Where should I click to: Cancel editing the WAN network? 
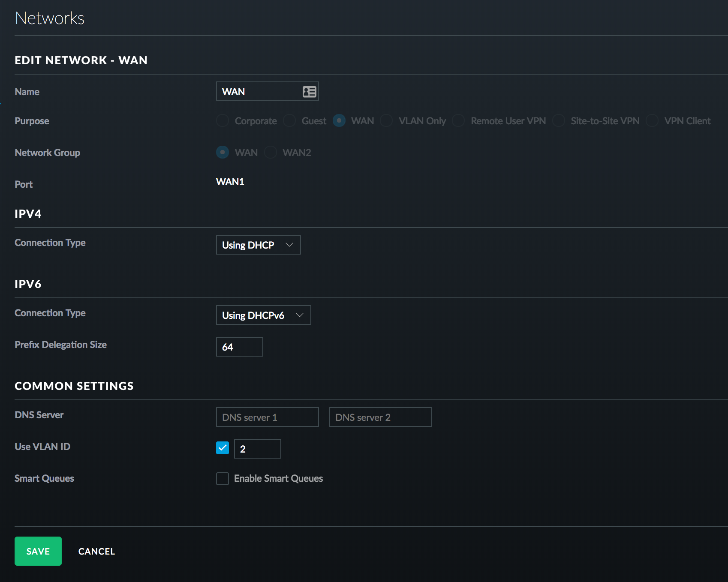tap(96, 551)
